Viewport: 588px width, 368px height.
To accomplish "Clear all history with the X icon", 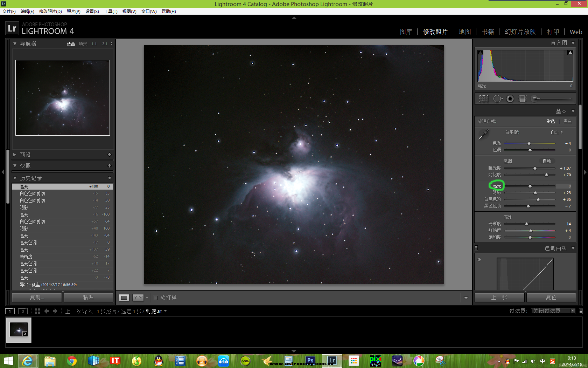I will click(110, 178).
